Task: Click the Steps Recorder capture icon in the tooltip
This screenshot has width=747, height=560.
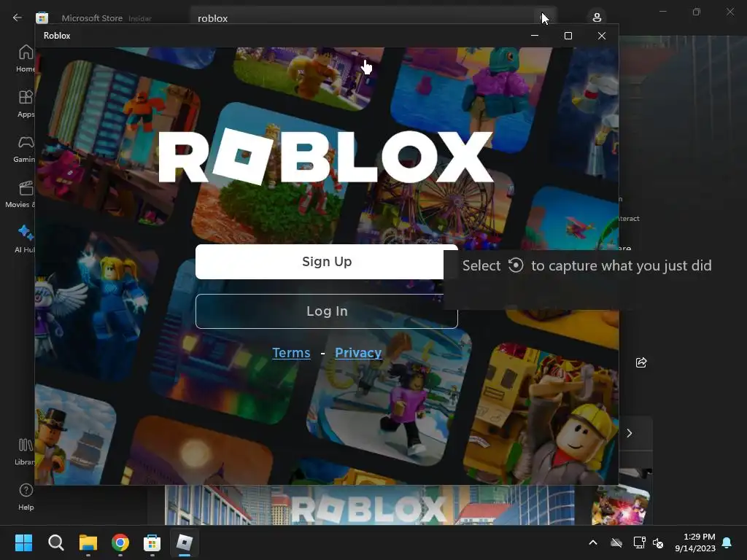Action: point(516,265)
